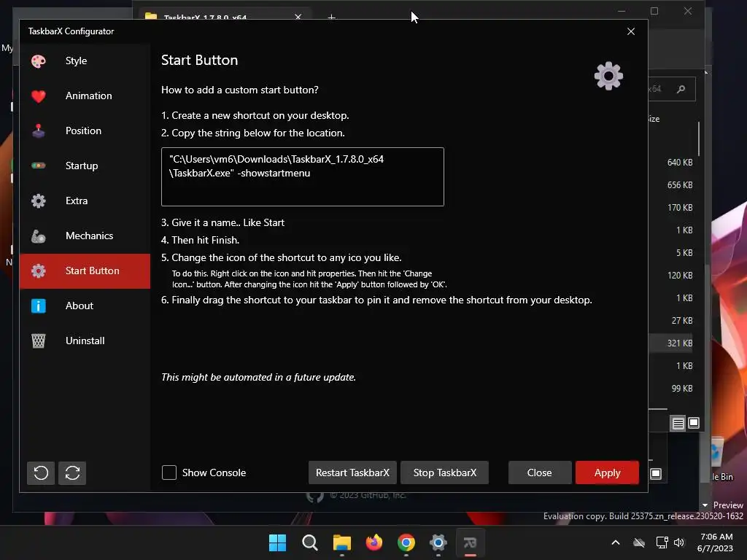
Task: Open the Mechanics section
Action: (85, 236)
